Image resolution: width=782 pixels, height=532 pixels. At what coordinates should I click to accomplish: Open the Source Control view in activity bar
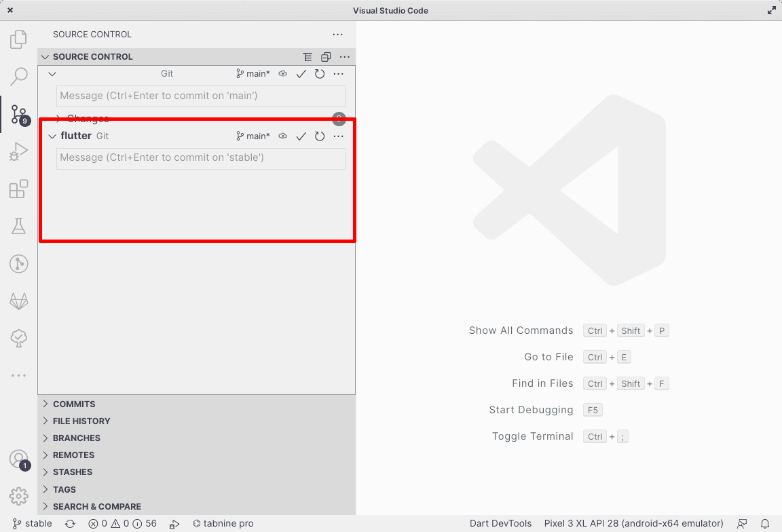pos(18,114)
